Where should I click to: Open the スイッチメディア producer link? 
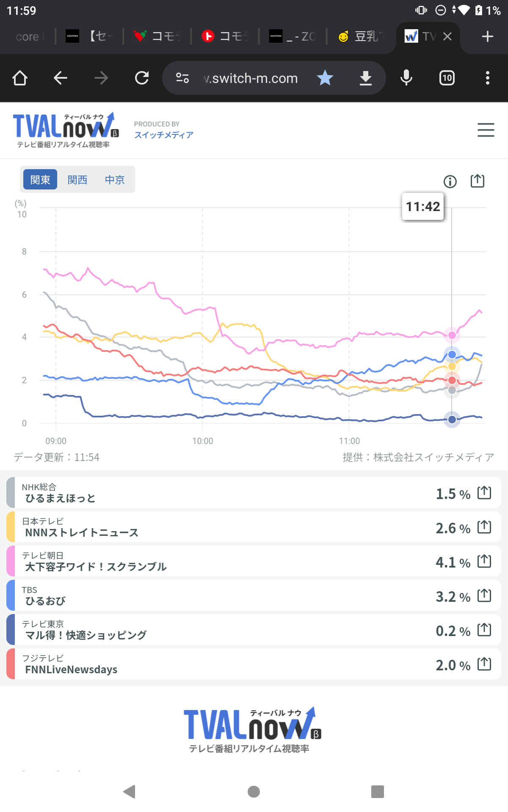[x=164, y=135]
